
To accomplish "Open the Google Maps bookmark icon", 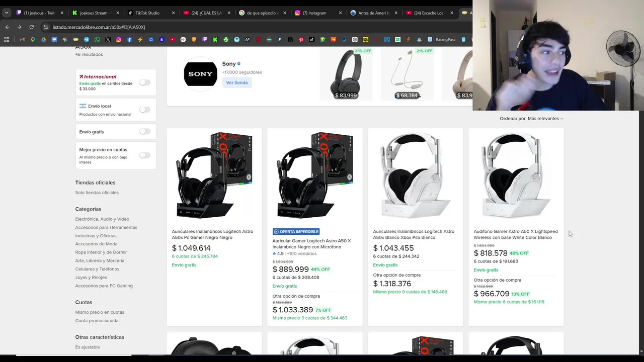I will 33,39.
